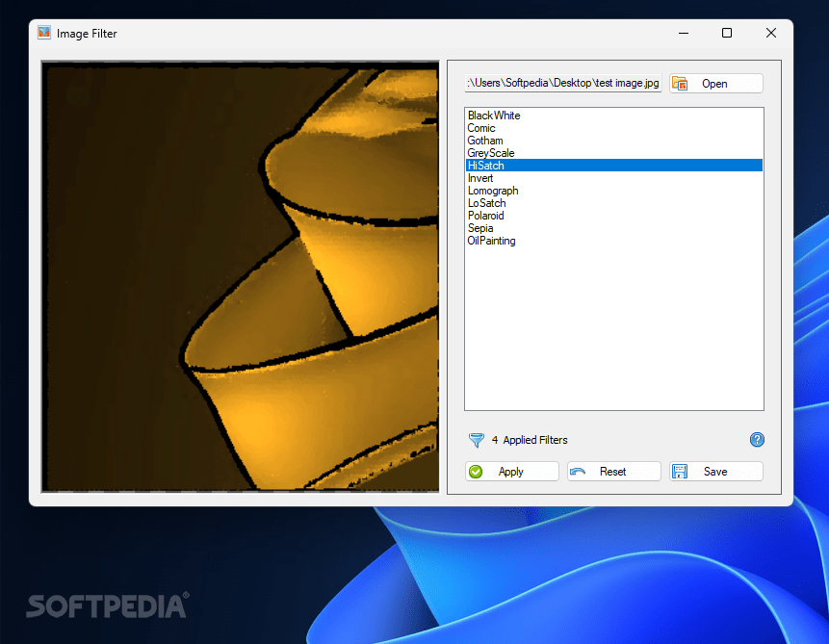Reset the applied filters
829x644 pixels.
613,471
